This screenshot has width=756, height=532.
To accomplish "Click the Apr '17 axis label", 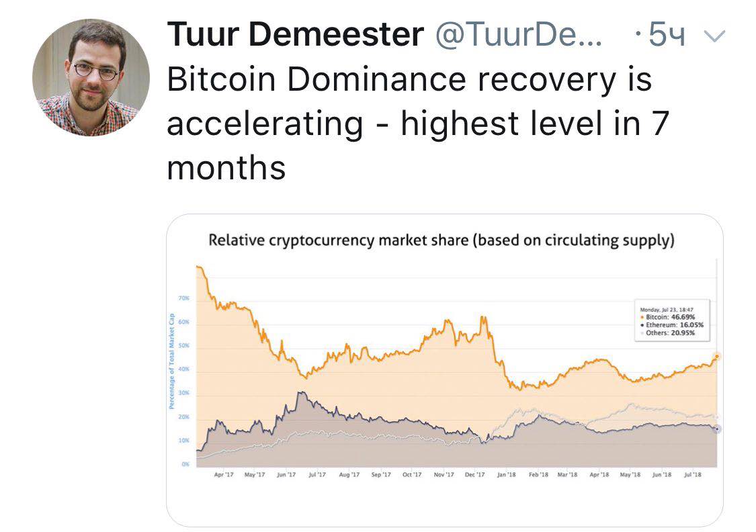I will 224,475.
